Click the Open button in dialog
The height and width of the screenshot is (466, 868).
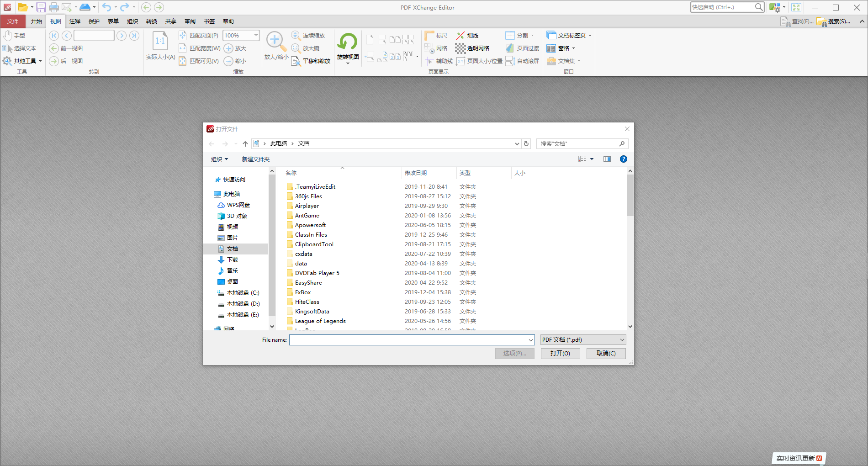[x=560, y=353]
